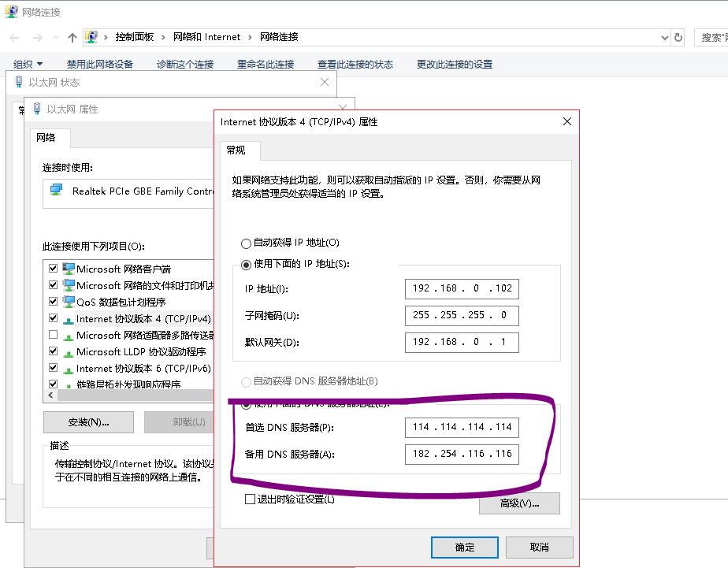The width and height of the screenshot is (728, 568).
Task: Select the QoS 数据包计划程序 item icon
Action: click(69, 302)
